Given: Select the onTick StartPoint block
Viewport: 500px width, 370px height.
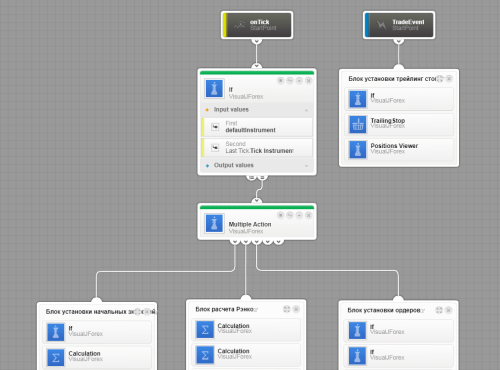Looking at the screenshot, I should point(257,25).
